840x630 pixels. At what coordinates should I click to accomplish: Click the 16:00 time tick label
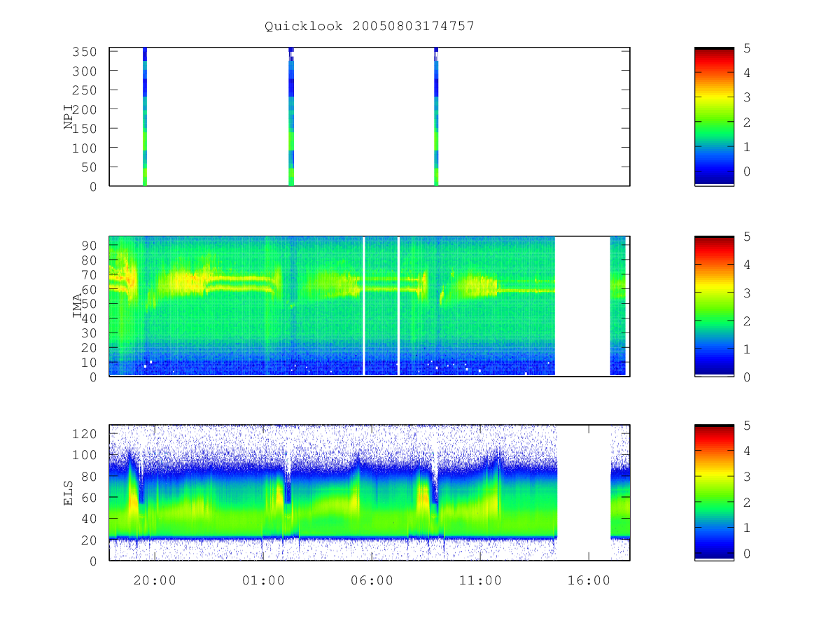click(x=588, y=580)
